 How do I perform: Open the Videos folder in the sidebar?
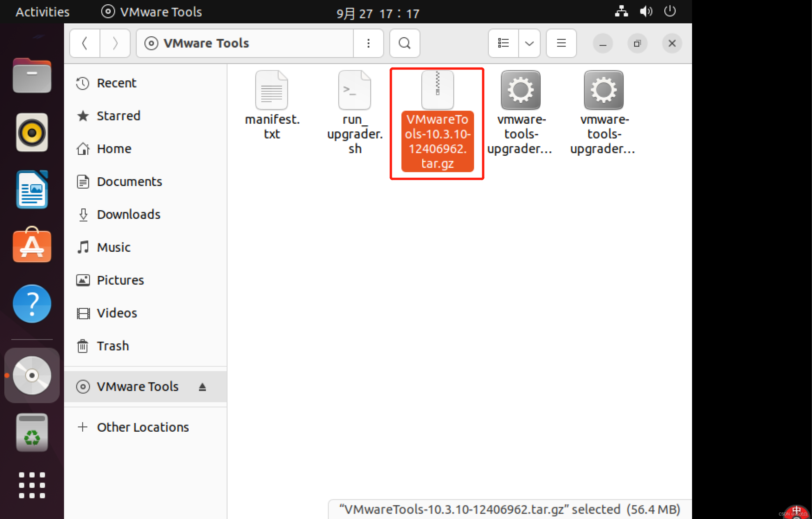coord(145,313)
